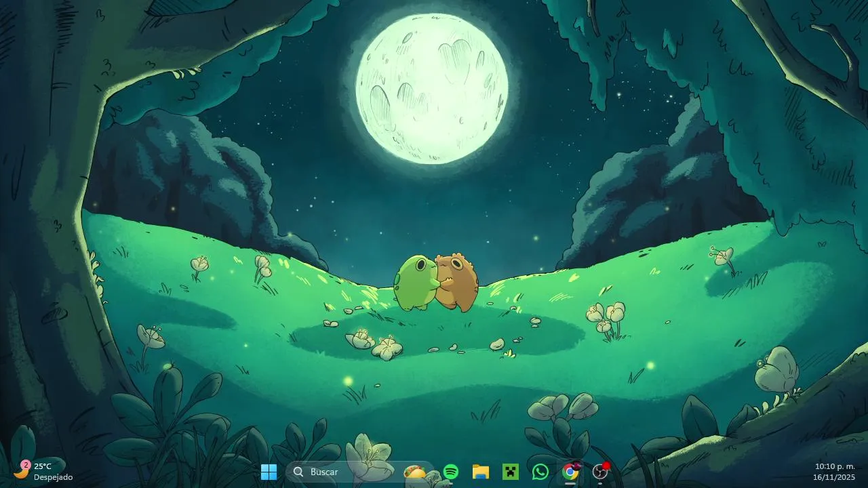Open OBS Studio from the taskbar
868x488 pixels.
pos(600,472)
